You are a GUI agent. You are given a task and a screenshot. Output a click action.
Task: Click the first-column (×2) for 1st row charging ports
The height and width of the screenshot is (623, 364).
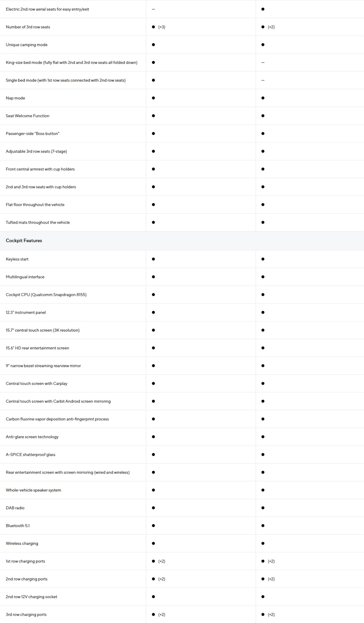click(x=162, y=561)
